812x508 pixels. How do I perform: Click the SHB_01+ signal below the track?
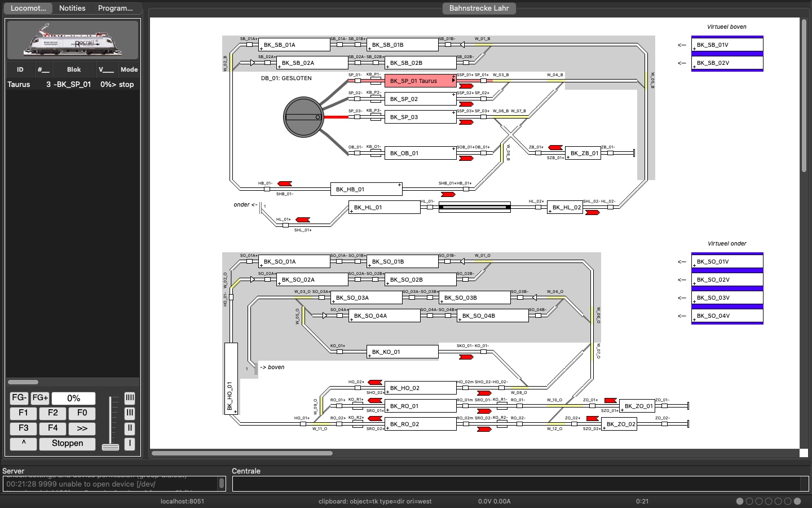point(448,195)
